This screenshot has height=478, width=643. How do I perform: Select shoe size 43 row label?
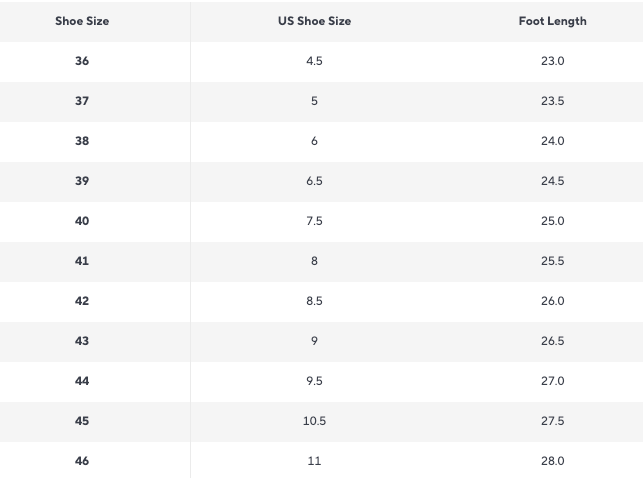coord(82,341)
